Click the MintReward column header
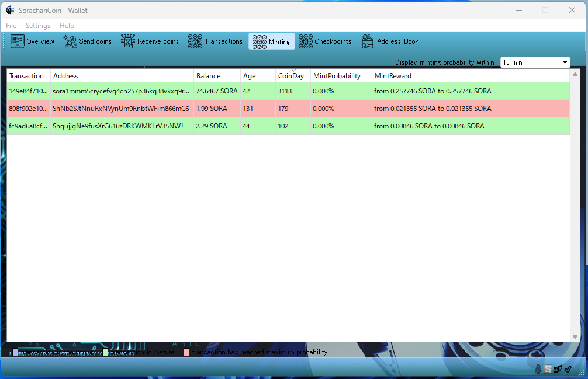The height and width of the screenshot is (379, 588). (x=393, y=76)
